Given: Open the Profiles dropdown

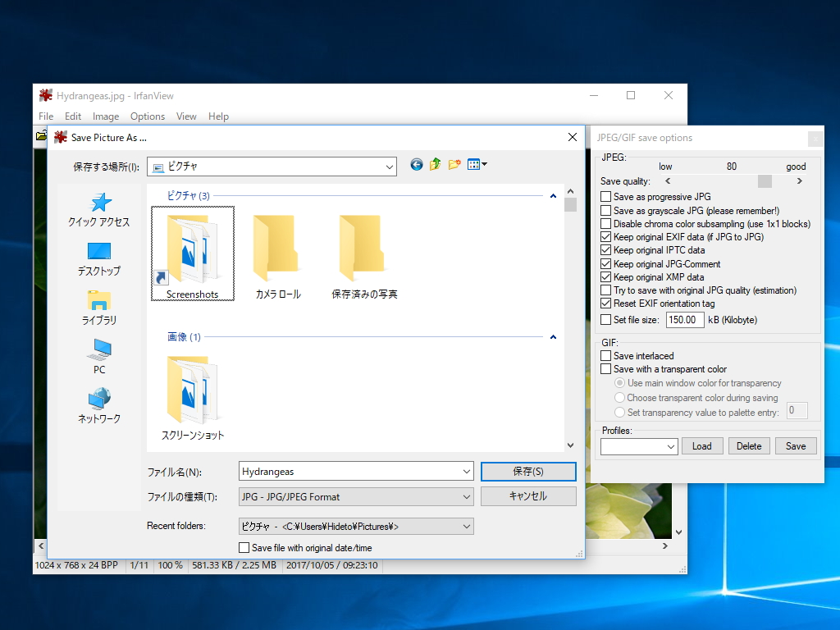Looking at the screenshot, I should tap(639, 446).
